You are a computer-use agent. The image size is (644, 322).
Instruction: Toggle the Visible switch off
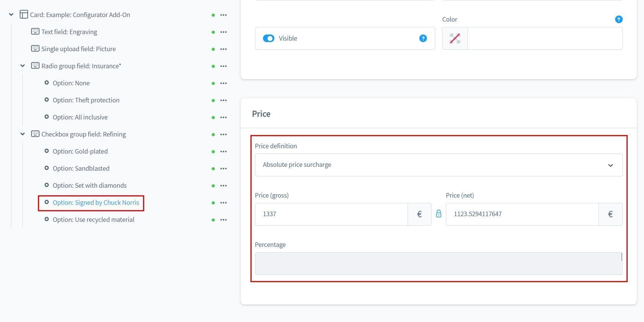[269, 38]
